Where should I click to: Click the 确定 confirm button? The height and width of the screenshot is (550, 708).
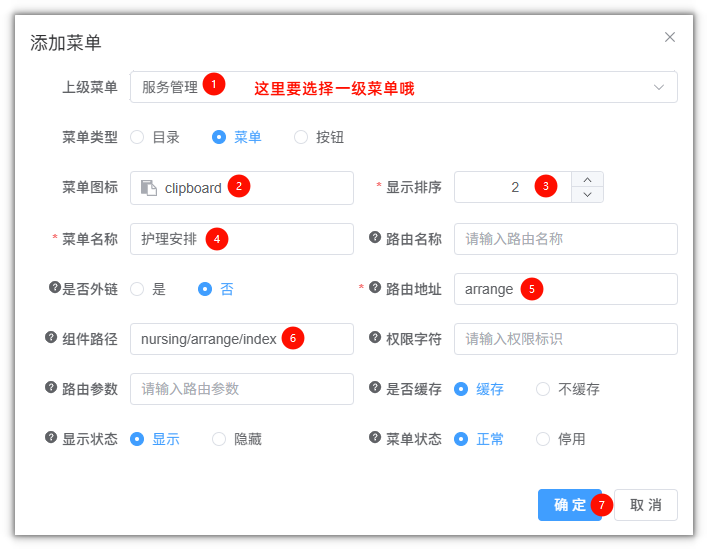pos(570,505)
